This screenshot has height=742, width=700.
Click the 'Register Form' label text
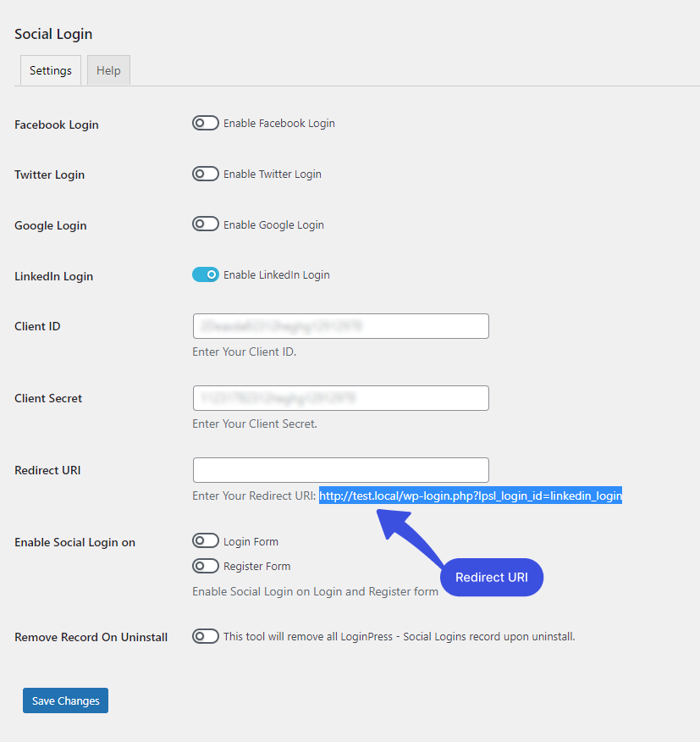tap(256, 567)
